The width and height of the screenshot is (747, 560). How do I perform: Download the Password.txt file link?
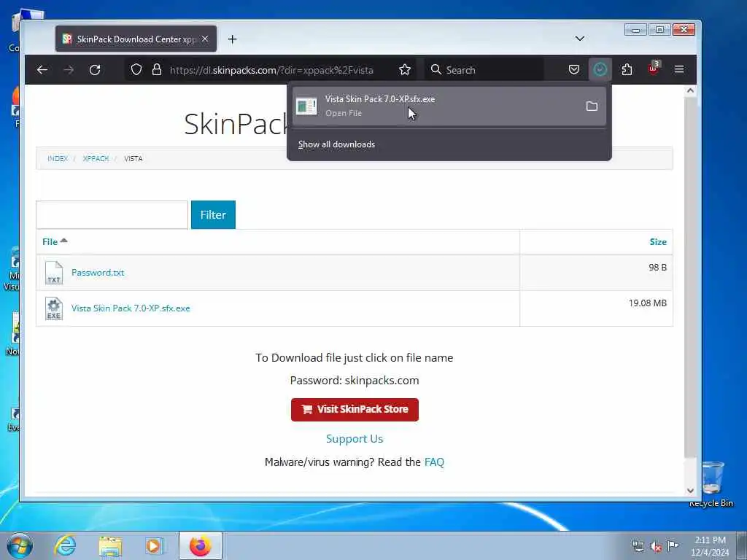tap(98, 273)
